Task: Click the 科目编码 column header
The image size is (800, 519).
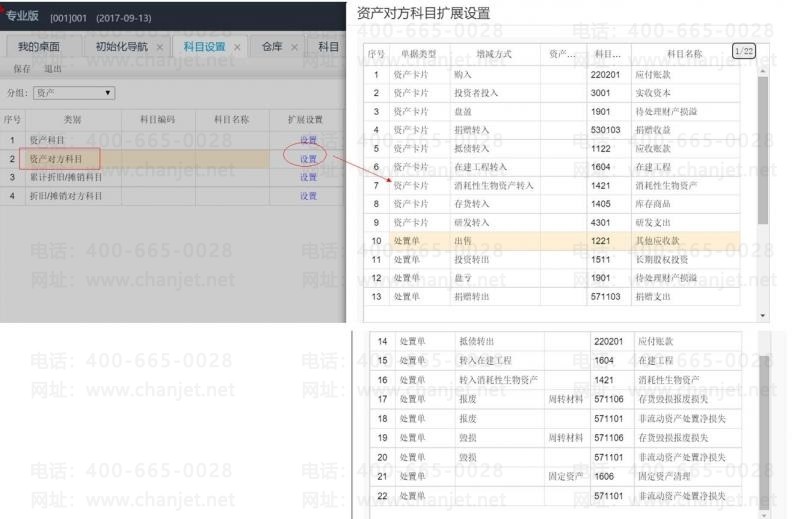Action: [x=158, y=119]
